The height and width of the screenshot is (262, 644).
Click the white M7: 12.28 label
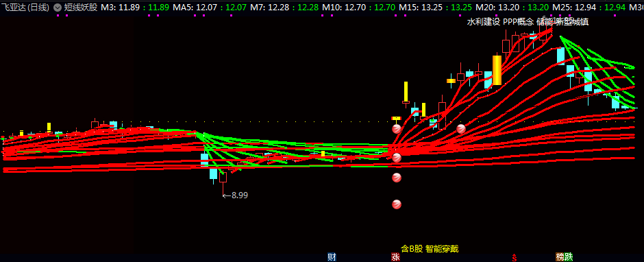pos(269,8)
